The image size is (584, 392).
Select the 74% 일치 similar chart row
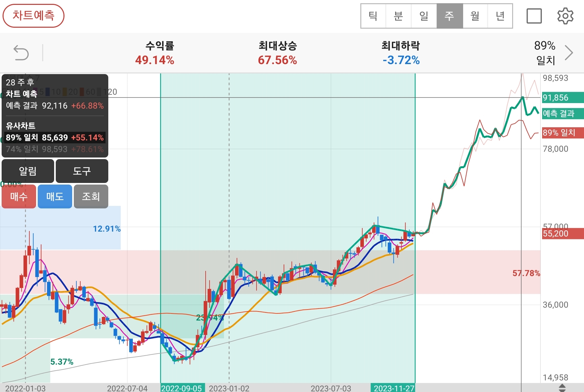pyautogui.click(x=55, y=149)
